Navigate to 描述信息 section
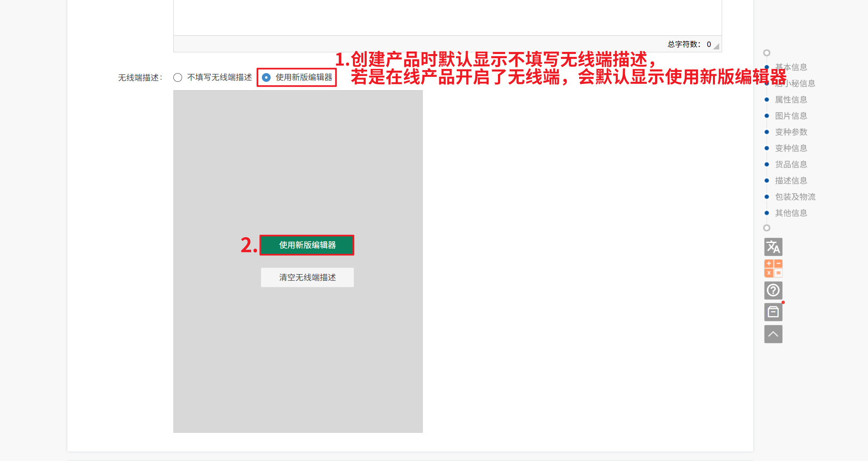The image size is (868, 461). point(791,181)
